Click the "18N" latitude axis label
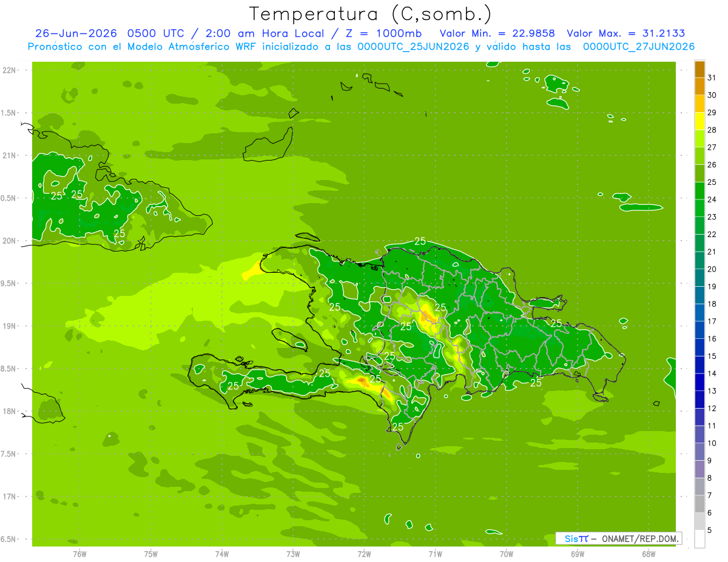 10,412
